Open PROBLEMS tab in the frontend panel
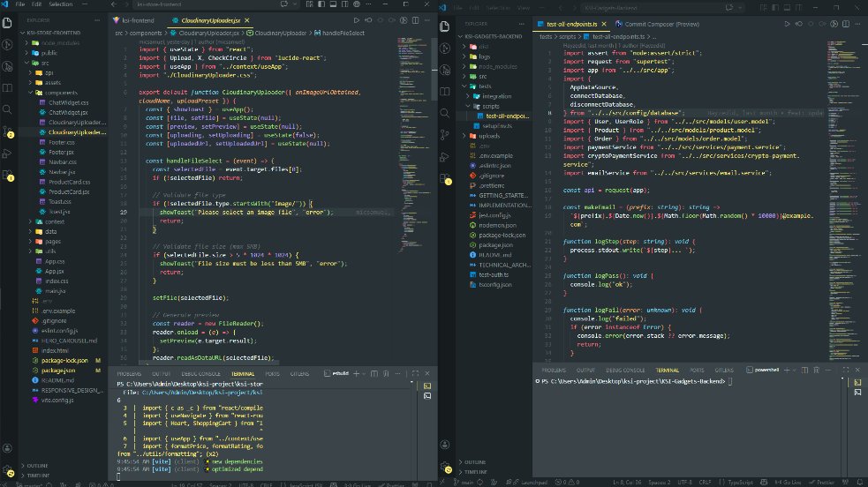Image resolution: width=868 pixels, height=487 pixels. tap(129, 374)
